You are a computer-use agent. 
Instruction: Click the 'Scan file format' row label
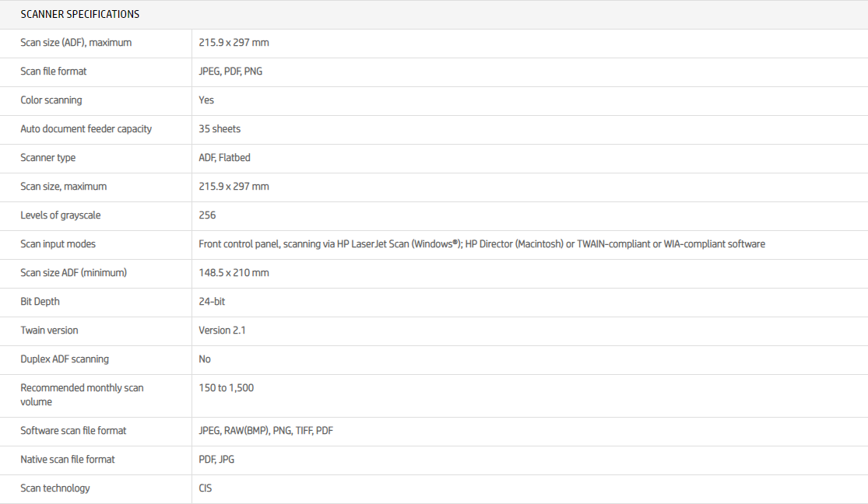coord(54,72)
